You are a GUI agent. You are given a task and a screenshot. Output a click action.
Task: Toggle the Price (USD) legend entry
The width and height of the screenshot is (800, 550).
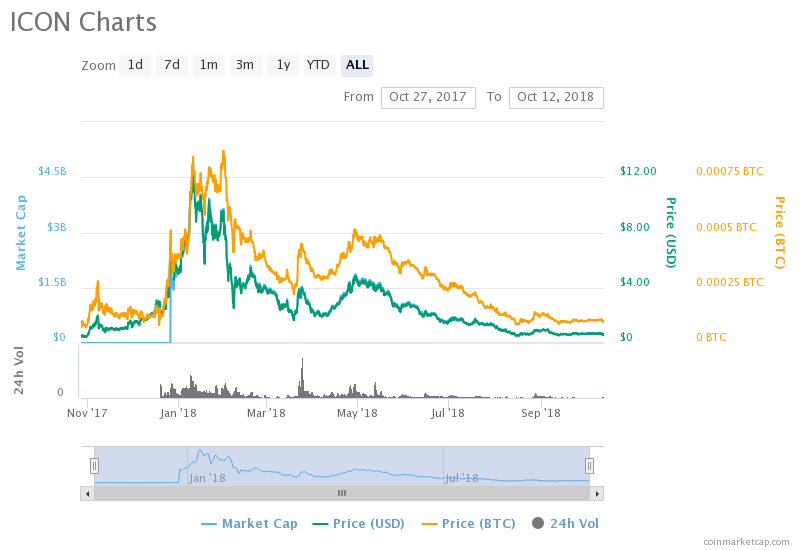pos(359,523)
